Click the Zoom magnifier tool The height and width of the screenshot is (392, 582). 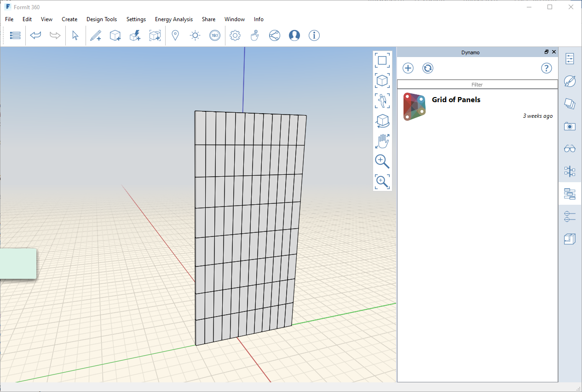tap(382, 161)
